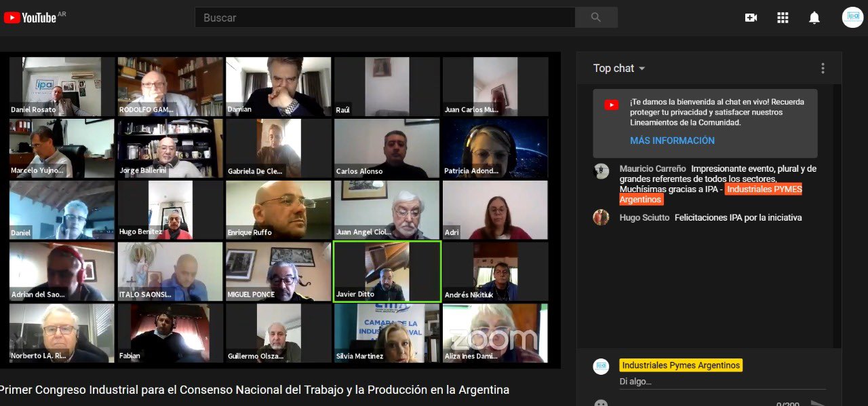Click the send message arrow icon
Screen dimensions: 868x406
(818, 403)
